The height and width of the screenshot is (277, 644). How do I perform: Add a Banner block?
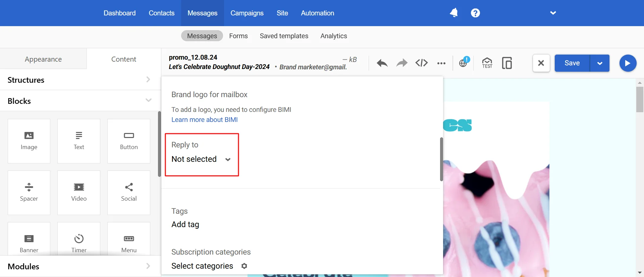point(29,239)
